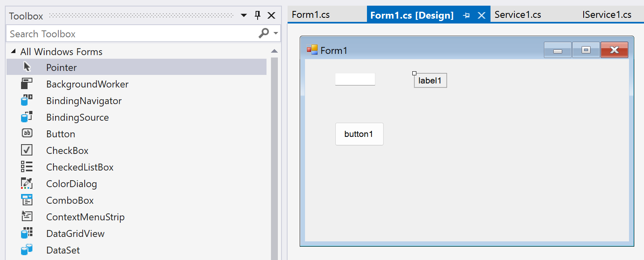Click the Toolbox scrollbar up arrow
Viewport: 644px width, 260px height.
pos(274,51)
